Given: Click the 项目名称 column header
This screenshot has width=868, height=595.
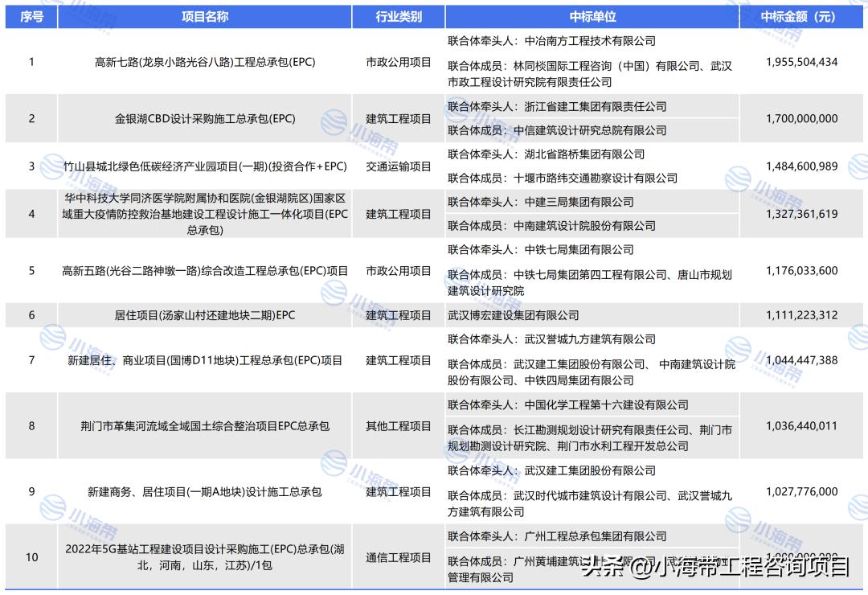Looking at the screenshot, I should tap(204, 14).
